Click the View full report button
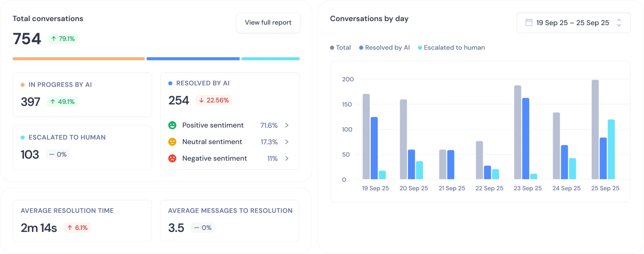Screen dimensions: 644x254 [x=268, y=23]
